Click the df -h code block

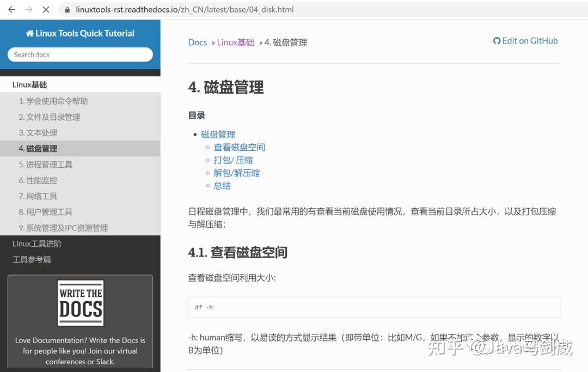click(374, 307)
